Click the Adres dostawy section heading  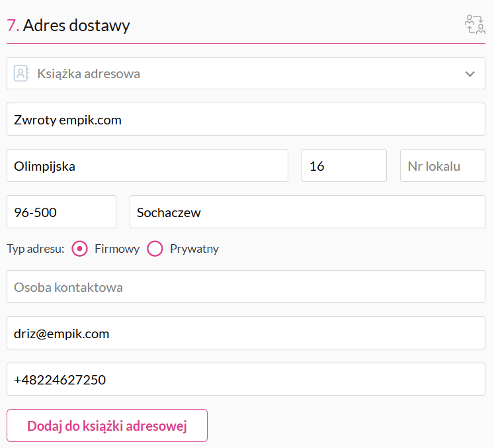[x=68, y=25]
